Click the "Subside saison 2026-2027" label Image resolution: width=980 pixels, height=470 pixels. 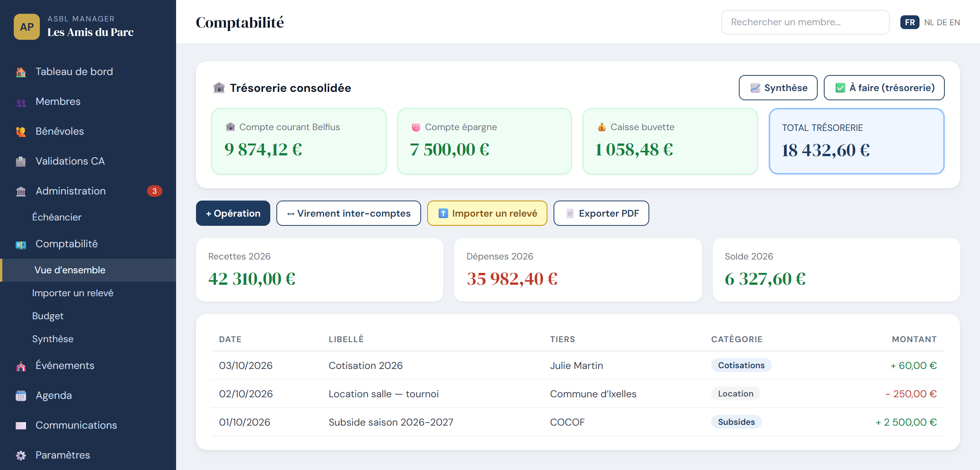click(x=391, y=422)
